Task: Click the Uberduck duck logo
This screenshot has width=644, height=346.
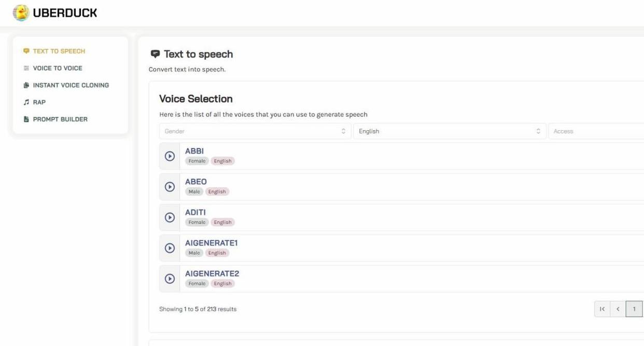Action: click(x=21, y=13)
